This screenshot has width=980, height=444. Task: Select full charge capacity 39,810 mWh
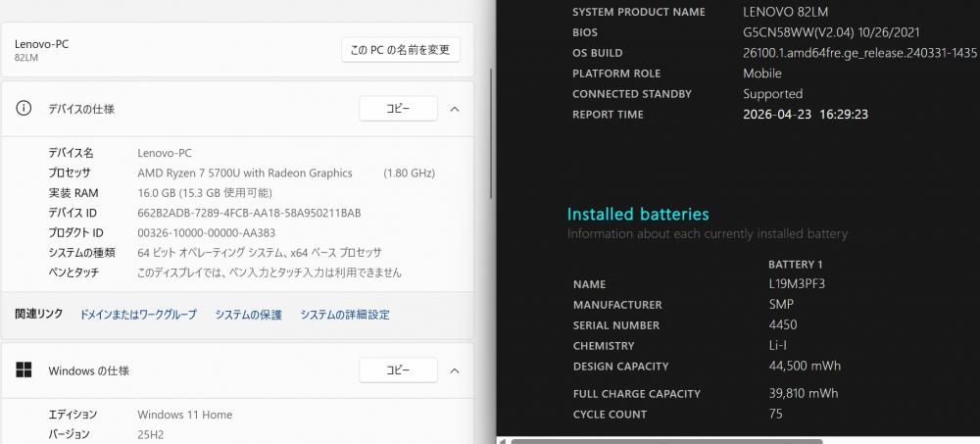click(804, 393)
